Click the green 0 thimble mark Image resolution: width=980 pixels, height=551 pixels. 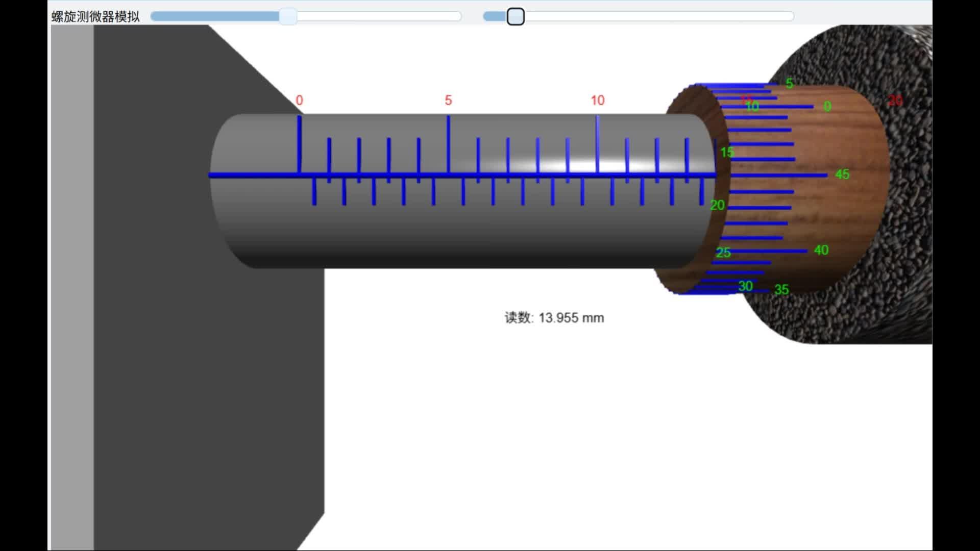tap(827, 106)
